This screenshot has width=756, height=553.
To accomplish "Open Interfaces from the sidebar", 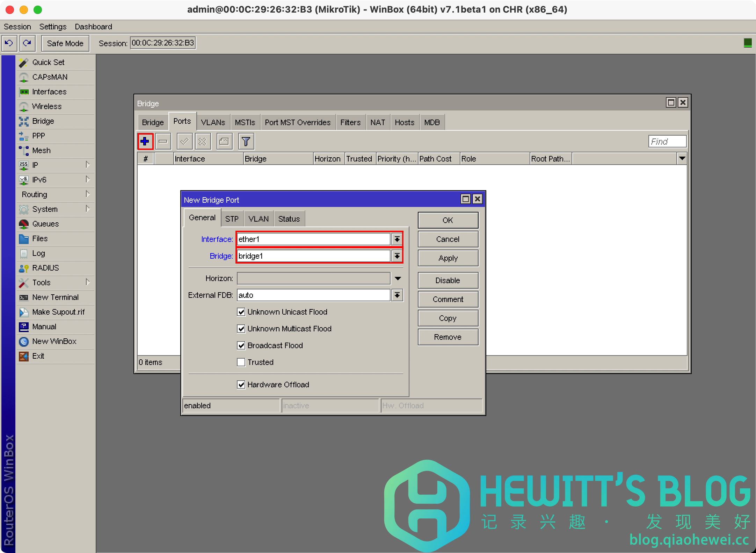I will click(49, 92).
